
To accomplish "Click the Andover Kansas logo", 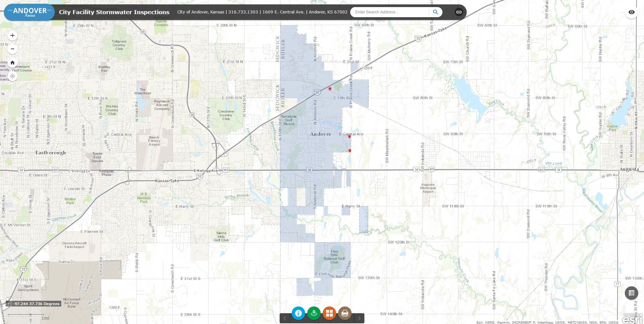I will 29,11.
